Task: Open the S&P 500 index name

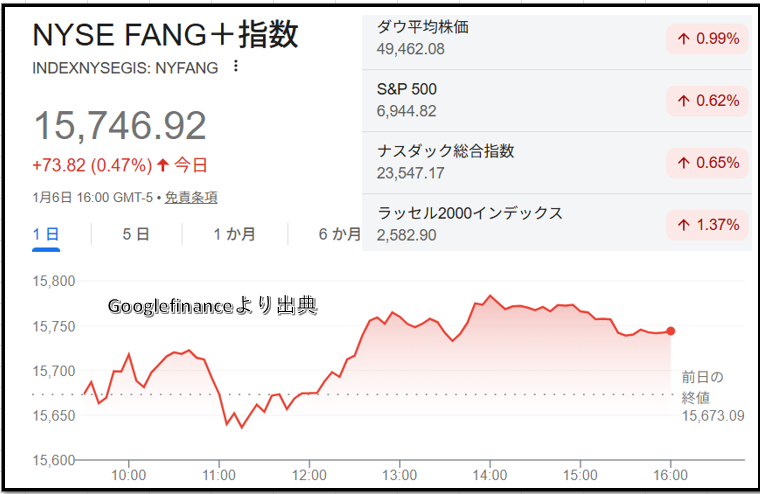Action: 407,89
